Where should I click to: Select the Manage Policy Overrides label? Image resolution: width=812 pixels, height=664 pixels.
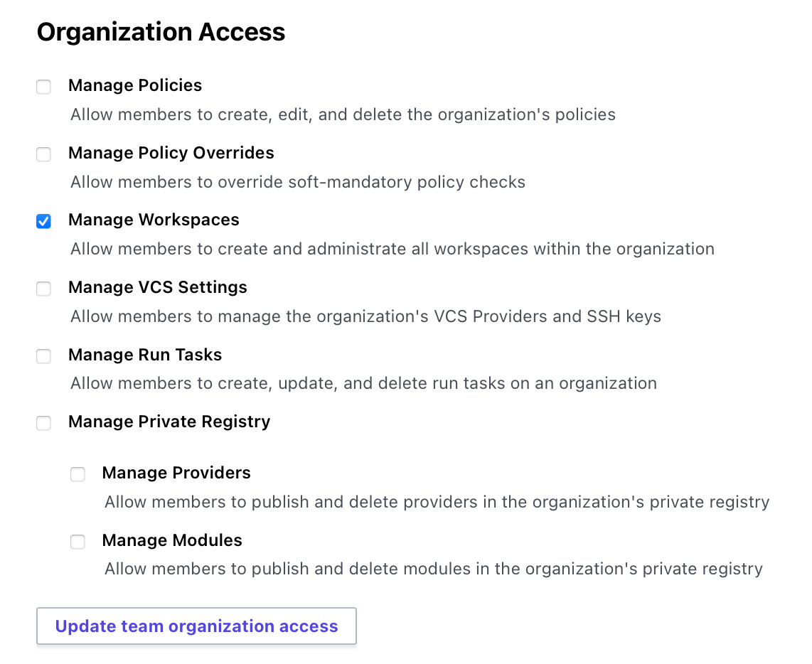171,153
